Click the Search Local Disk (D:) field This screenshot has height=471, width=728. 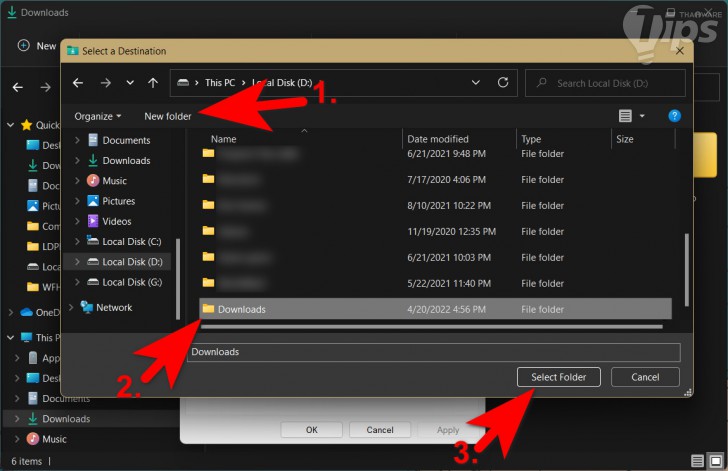(605, 83)
